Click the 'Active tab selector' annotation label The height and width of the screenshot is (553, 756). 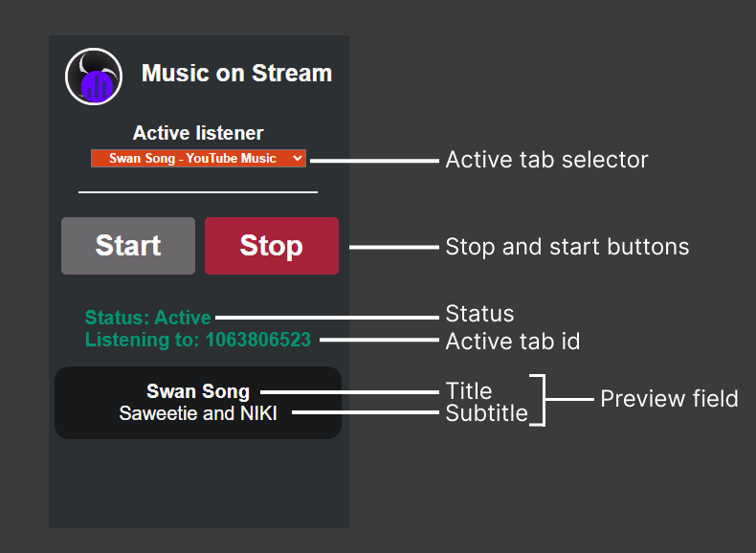546,160
